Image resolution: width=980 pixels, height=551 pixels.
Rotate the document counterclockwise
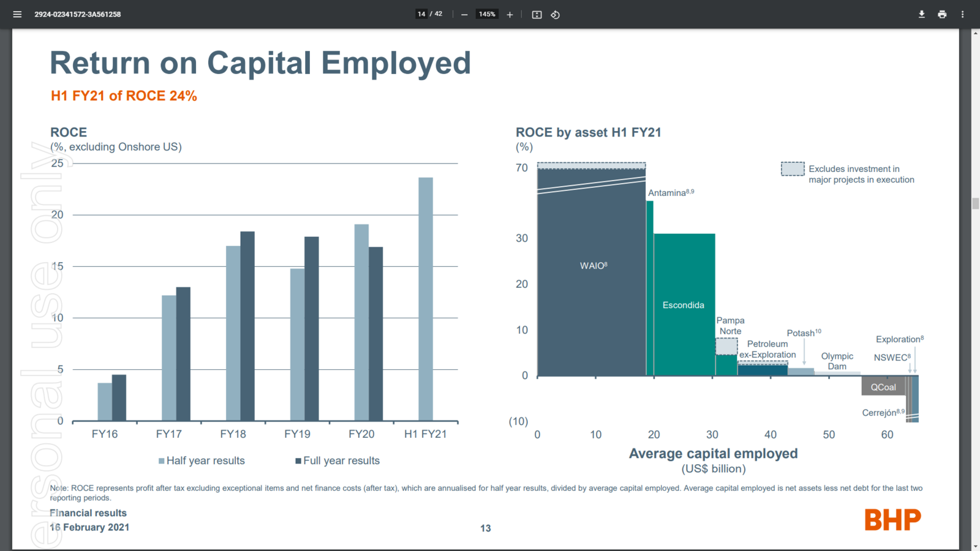coord(555,14)
